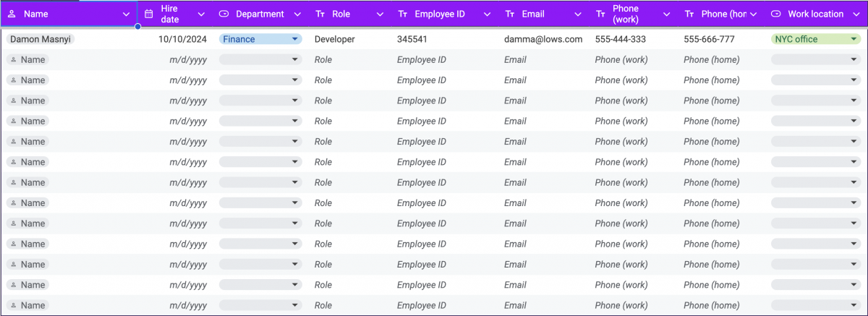
Task: Click the text-type icon beside Email header
Action: click(x=510, y=14)
